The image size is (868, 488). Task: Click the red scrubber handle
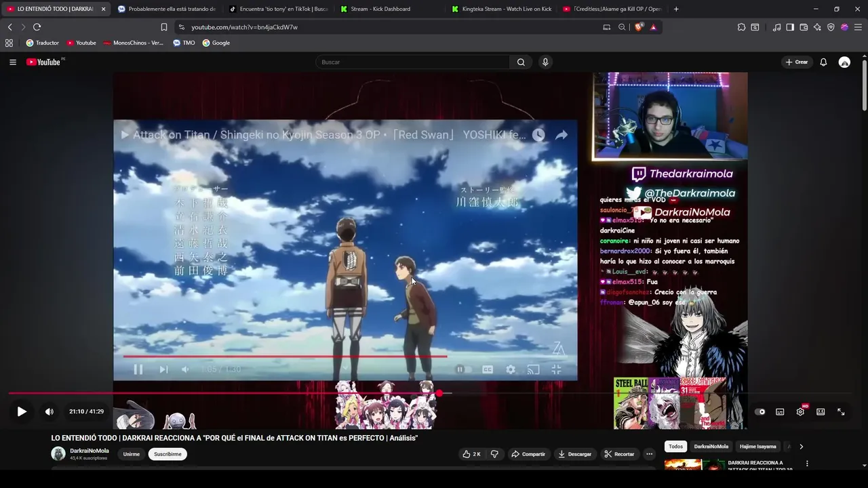pyautogui.click(x=439, y=393)
